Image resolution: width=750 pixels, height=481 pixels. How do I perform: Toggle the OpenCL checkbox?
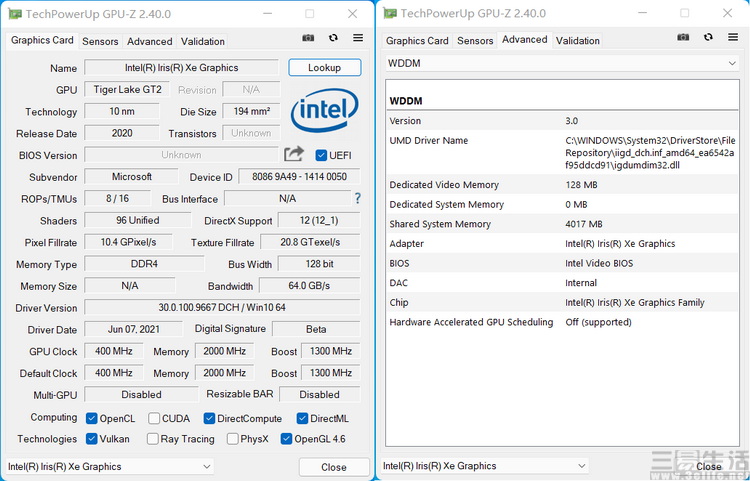pos(91,418)
